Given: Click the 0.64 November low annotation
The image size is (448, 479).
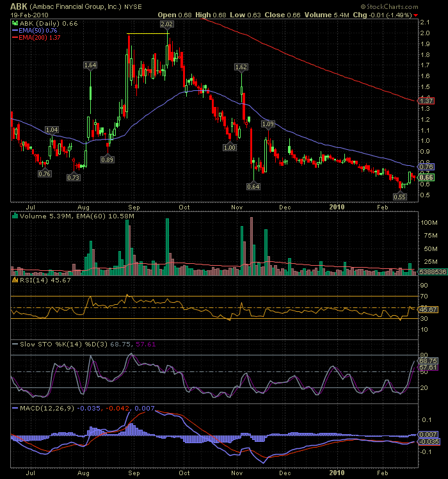Looking at the screenshot, I should click(x=253, y=186).
